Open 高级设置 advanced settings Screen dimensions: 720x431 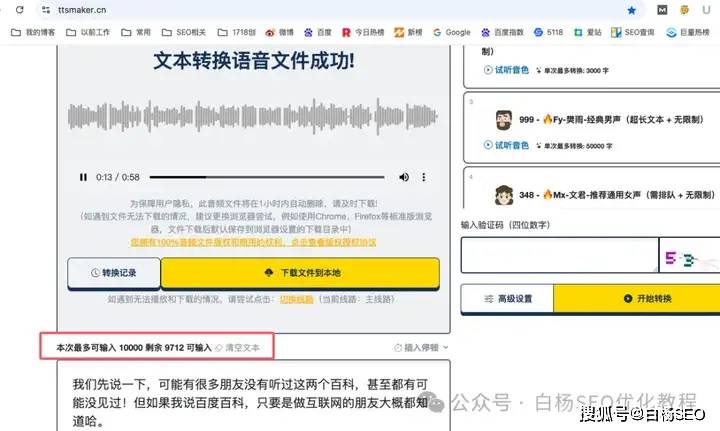507,299
